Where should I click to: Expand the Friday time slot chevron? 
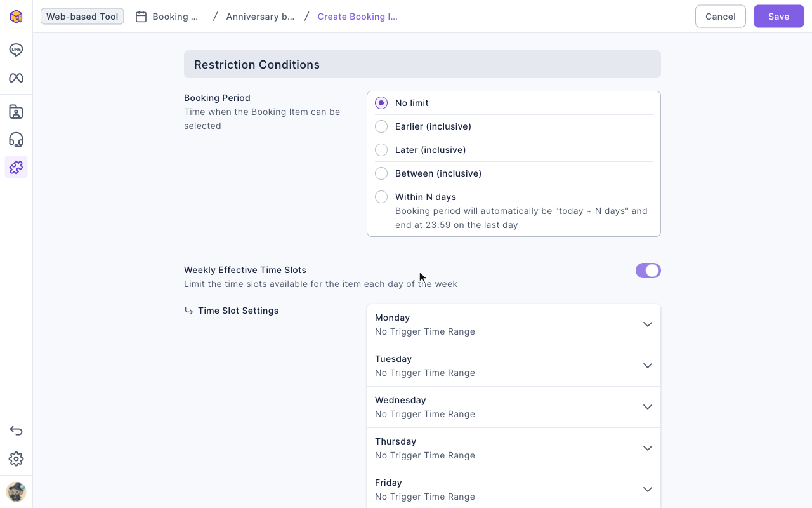click(x=647, y=490)
